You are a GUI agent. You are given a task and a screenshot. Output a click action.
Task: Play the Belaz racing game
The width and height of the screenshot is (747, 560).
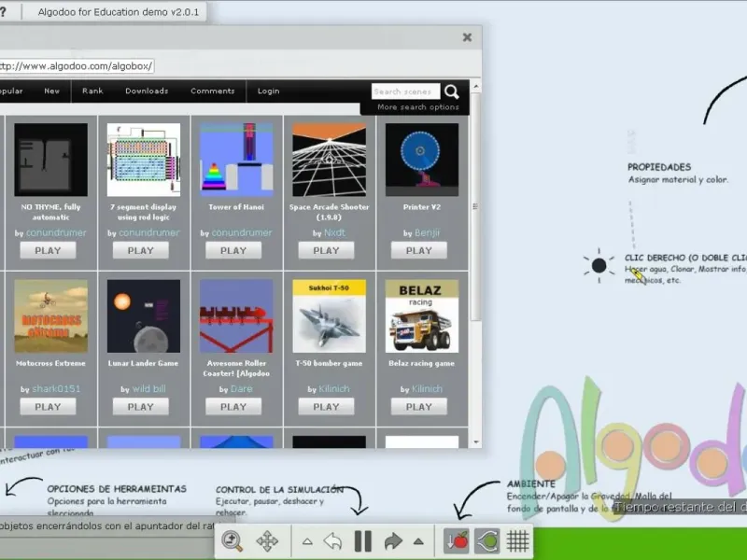(x=419, y=407)
